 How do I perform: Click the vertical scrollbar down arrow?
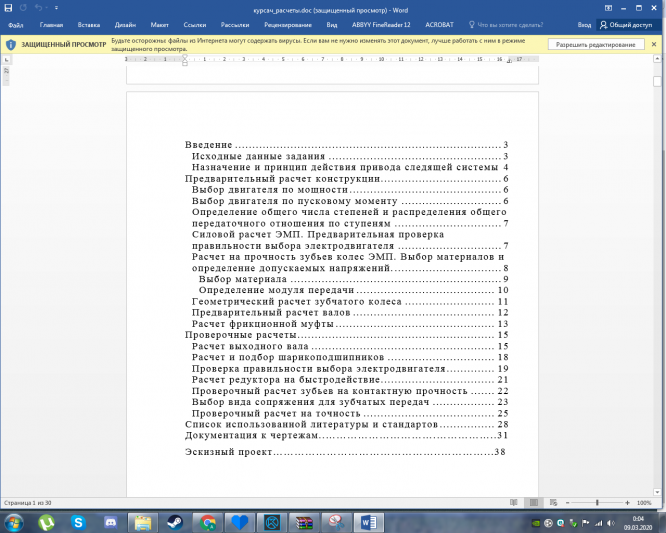tap(658, 492)
